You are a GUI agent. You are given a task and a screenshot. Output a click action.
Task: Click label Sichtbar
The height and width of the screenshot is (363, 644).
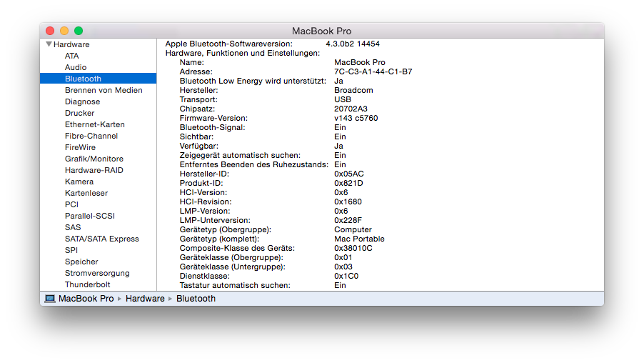click(196, 137)
